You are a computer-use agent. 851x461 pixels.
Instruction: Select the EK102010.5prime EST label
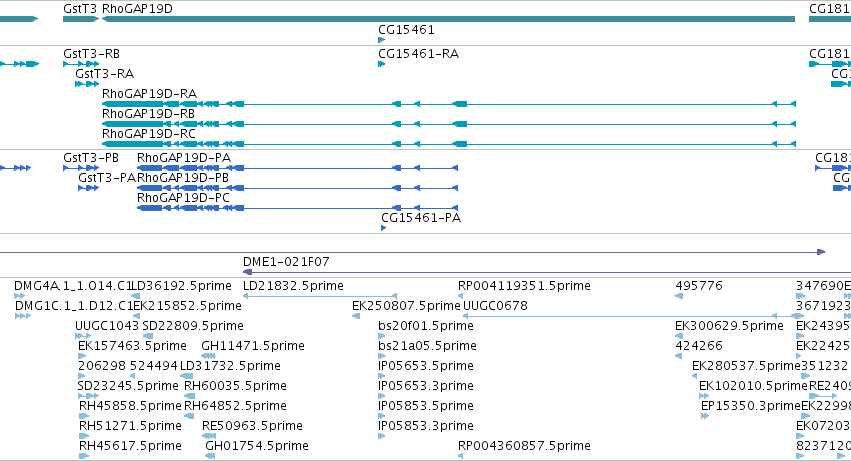753,387
